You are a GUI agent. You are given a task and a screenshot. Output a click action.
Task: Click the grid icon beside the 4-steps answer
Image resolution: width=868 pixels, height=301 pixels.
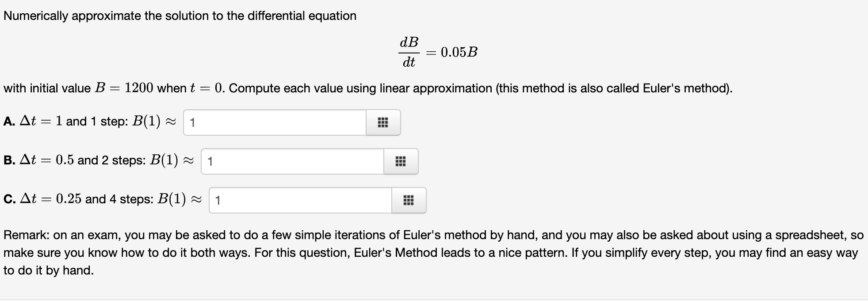pyautogui.click(x=408, y=200)
